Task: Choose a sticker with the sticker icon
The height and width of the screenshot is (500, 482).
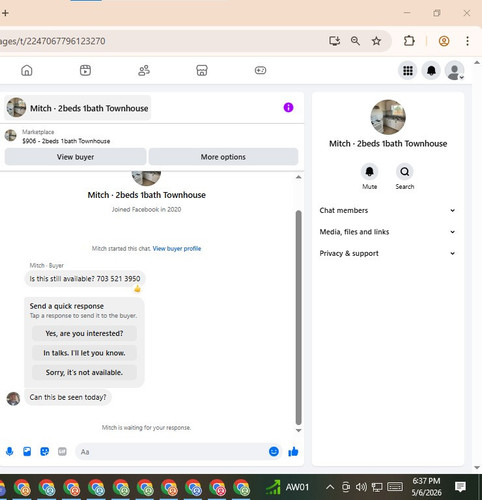Action: [x=44, y=452]
